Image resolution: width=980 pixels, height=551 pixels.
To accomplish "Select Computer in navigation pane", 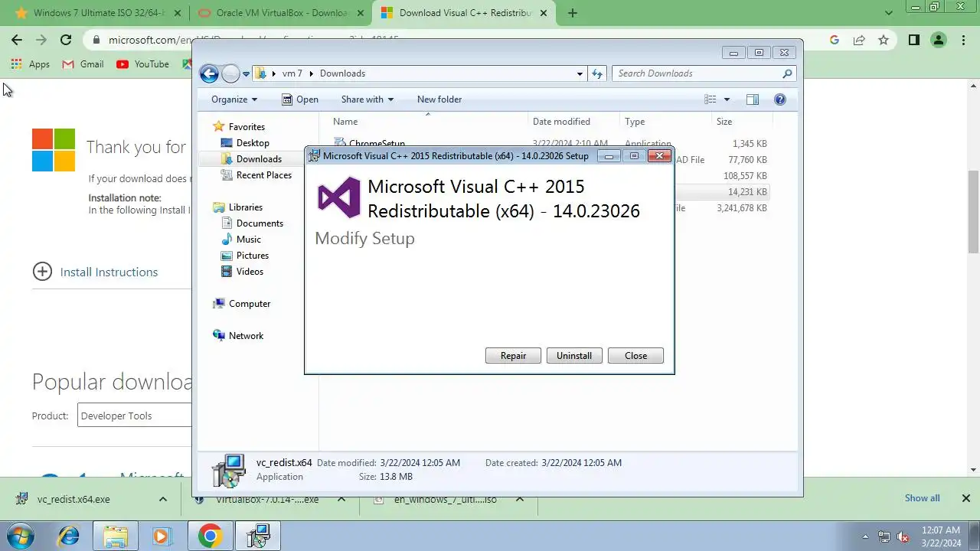I will pyautogui.click(x=250, y=304).
